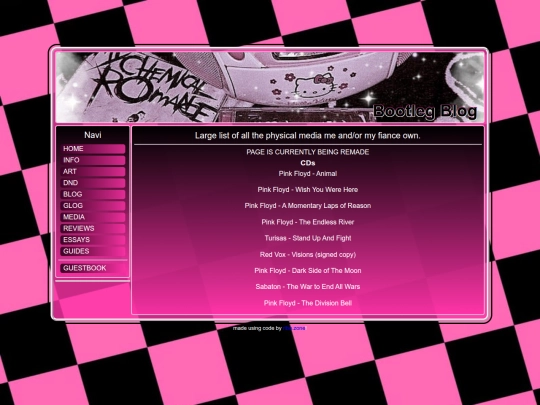Screen dimensions: 540x405
Task: Navigate to the DND page
Action: (x=93, y=183)
